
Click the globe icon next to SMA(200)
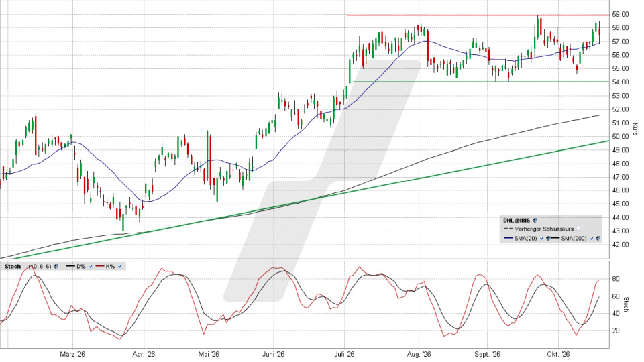click(x=598, y=239)
